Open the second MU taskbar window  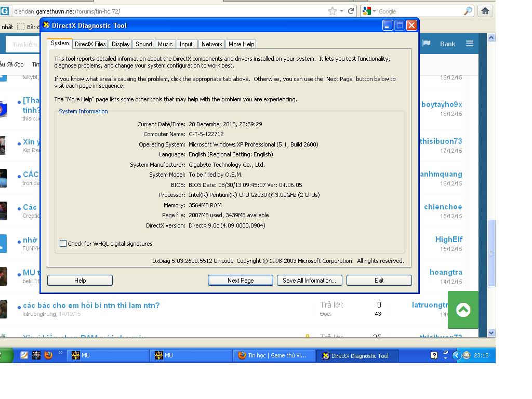pos(191,355)
